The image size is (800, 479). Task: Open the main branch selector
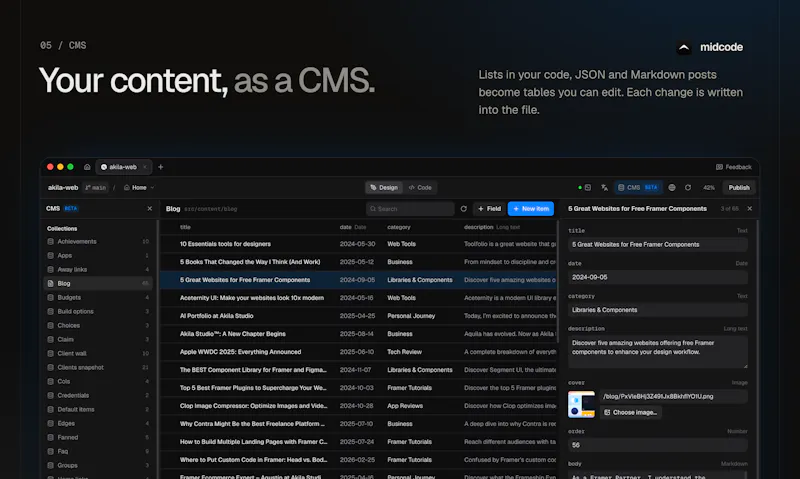[x=96, y=188]
